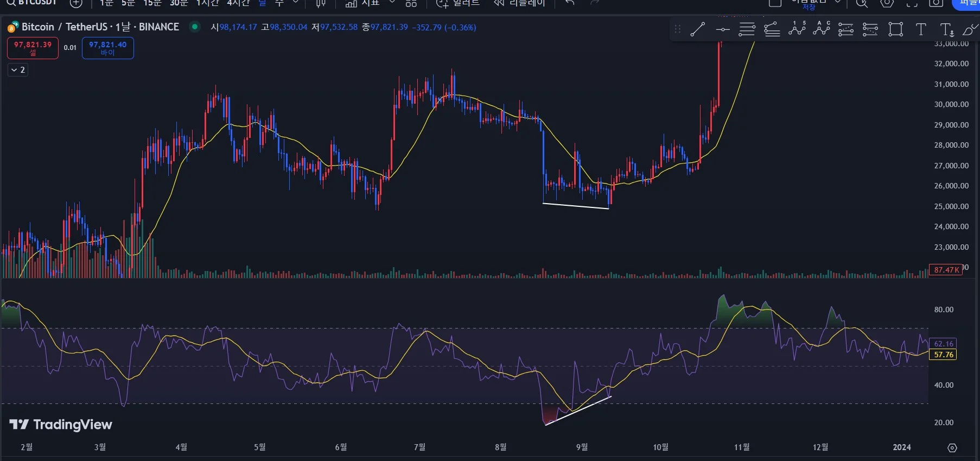Open the 지표 indicators dialog
Screen dimensions: 980x461
click(363, 3)
